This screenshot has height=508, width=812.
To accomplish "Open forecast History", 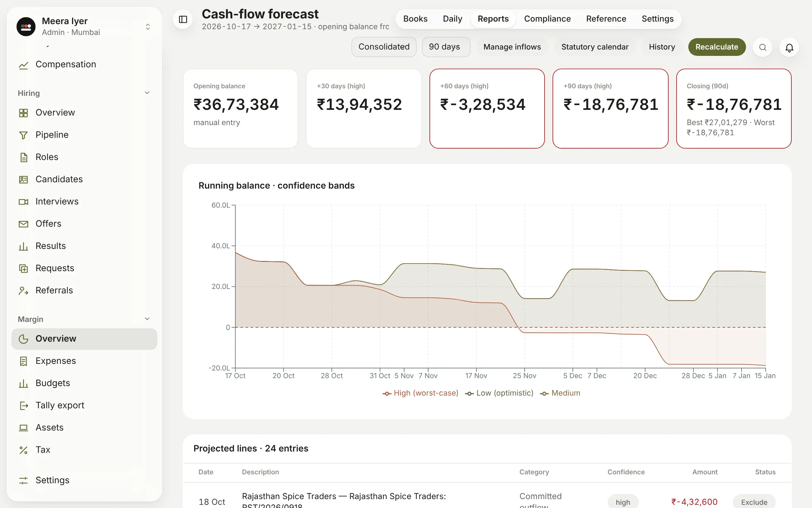I will tap(662, 47).
